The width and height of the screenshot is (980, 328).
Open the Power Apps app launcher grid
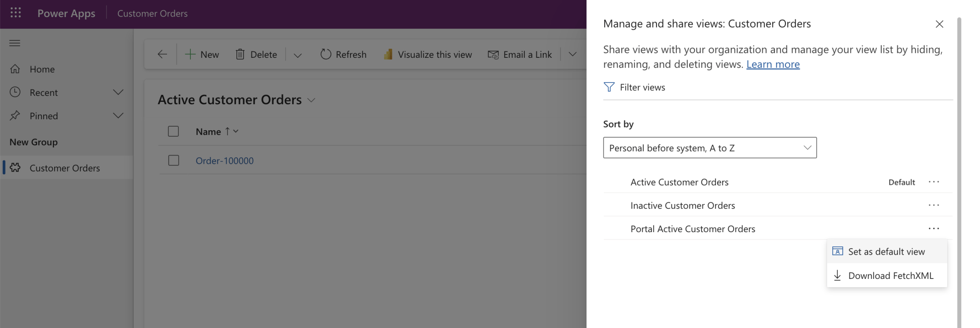pos(16,13)
